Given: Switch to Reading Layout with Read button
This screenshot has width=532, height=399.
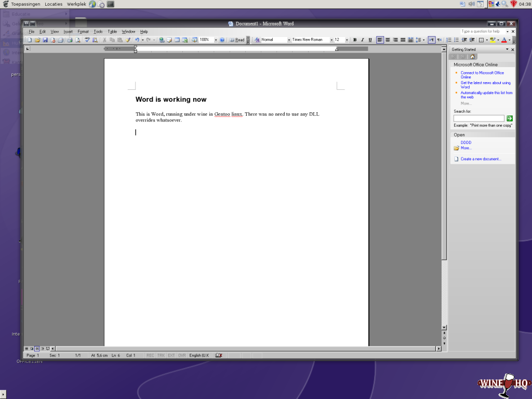Looking at the screenshot, I should [x=237, y=40].
